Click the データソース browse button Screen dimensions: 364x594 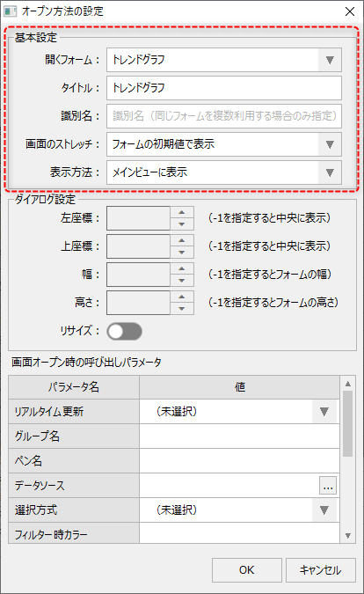point(328,486)
